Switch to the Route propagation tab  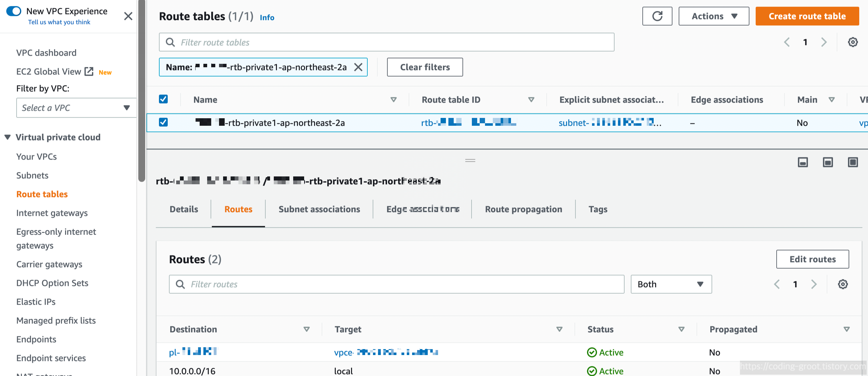(x=523, y=209)
